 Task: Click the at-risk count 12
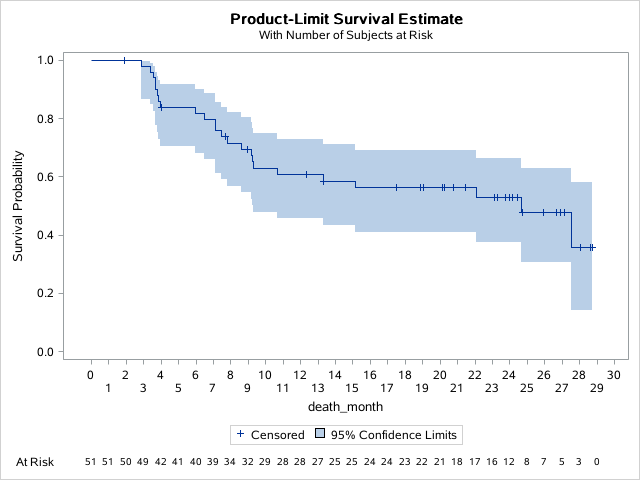[x=509, y=462]
